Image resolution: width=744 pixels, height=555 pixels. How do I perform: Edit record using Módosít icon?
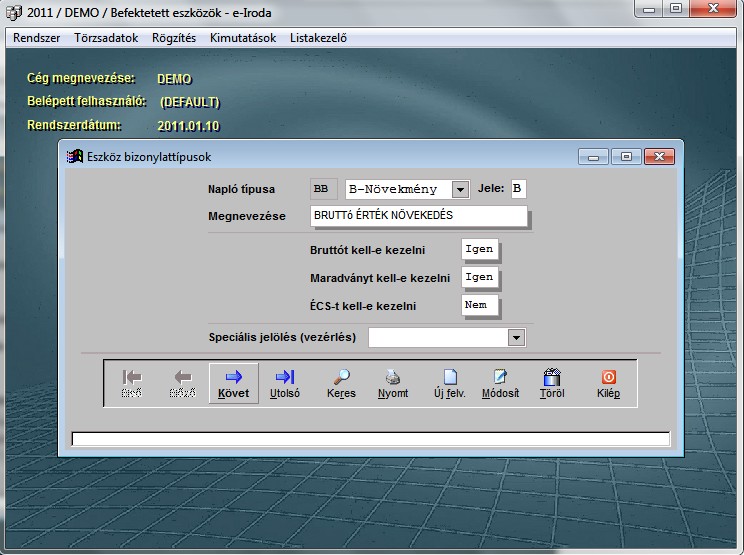coord(500,383)
